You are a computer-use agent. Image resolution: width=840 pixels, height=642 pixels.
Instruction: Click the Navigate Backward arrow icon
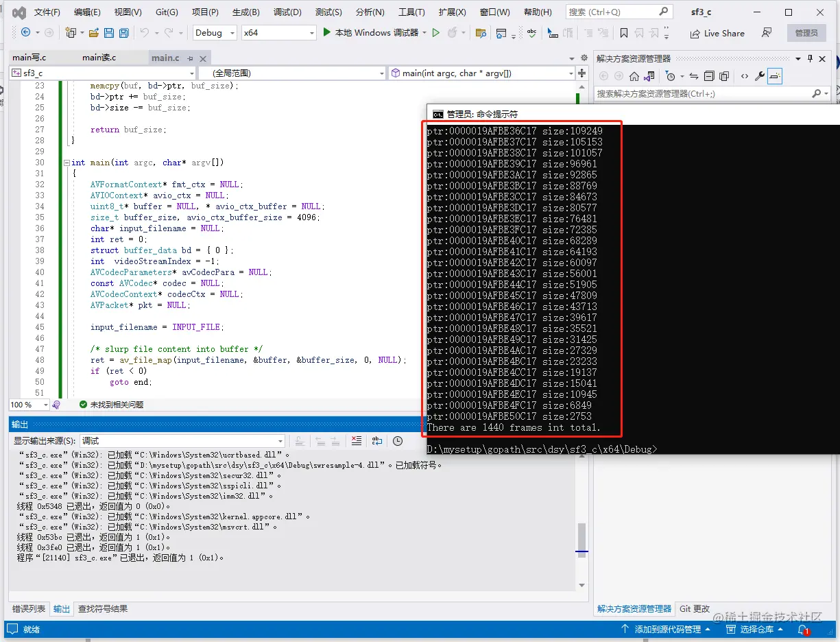click(x=25, y=32)
